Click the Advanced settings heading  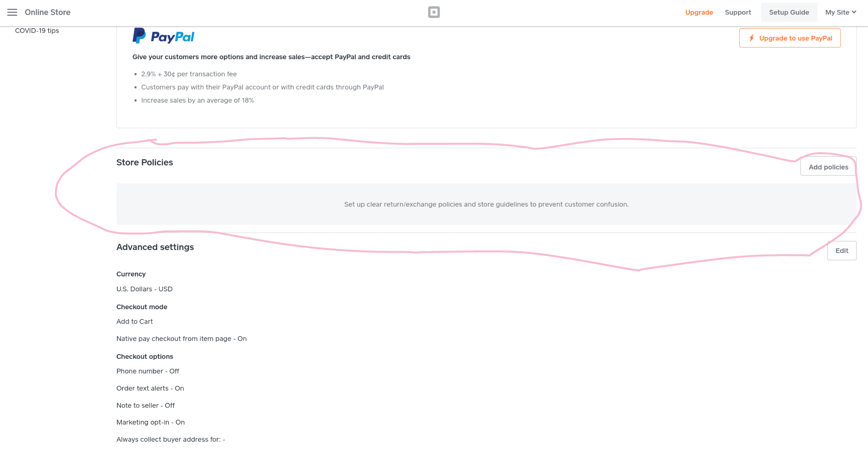[155, 247]
